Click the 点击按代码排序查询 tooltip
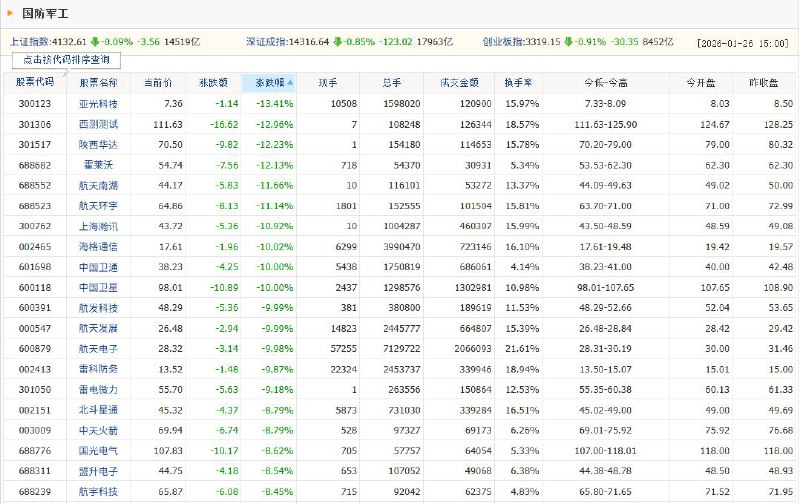Image resolution: width=800 pixels, height=504 pixels. pyautogui.click(x=66, y=60)
